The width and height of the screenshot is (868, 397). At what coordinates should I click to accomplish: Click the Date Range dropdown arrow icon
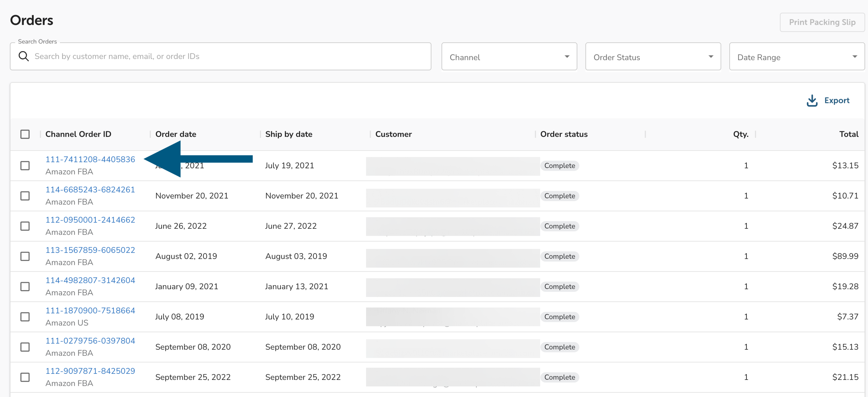click(855, 57)
